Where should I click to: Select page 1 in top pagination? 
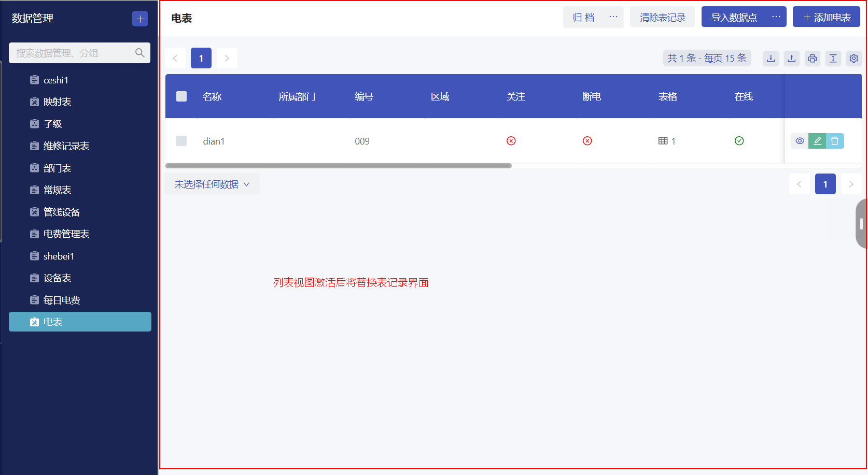click(x=201, y=58)
